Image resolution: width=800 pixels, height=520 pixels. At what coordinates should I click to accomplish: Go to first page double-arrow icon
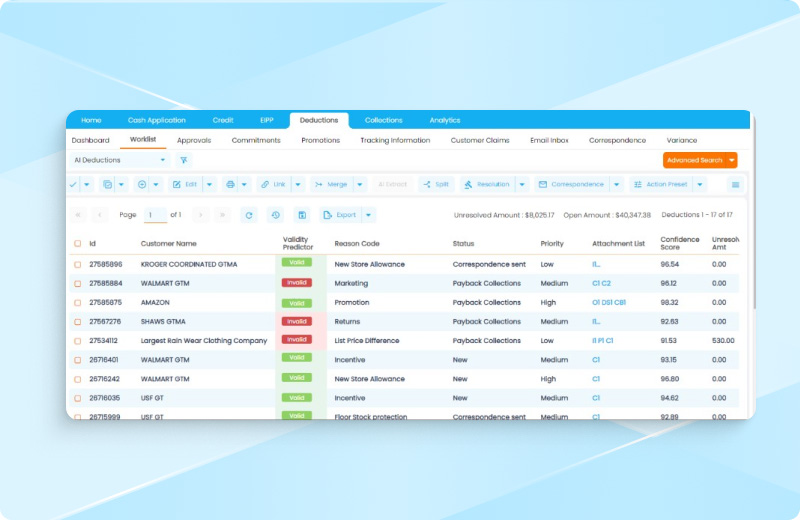(x=78, y=215)
